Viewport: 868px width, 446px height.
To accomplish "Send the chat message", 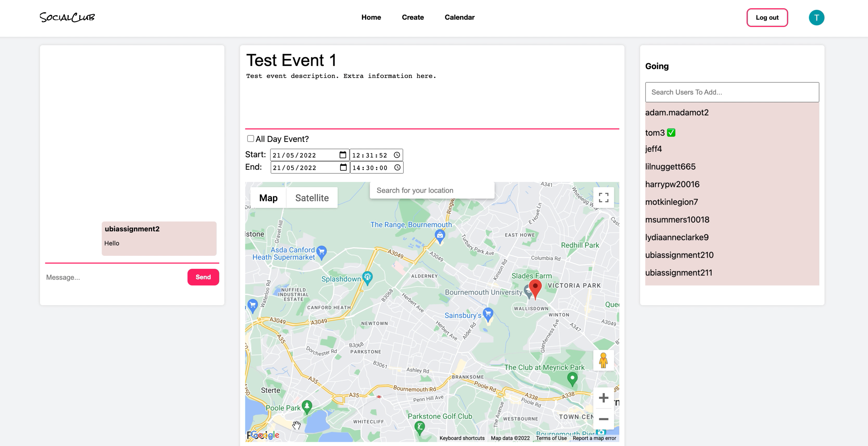I will pyautogui.click(x=203, y=277).
